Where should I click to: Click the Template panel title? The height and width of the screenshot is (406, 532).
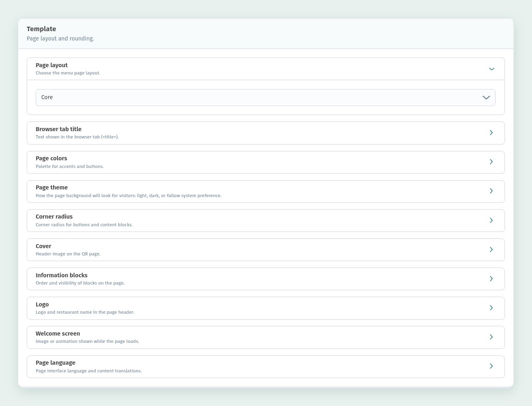pos(41,29)
